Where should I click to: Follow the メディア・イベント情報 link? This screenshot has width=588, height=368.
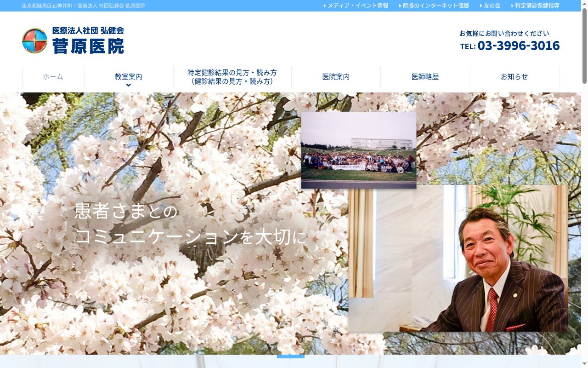[356, 6]
